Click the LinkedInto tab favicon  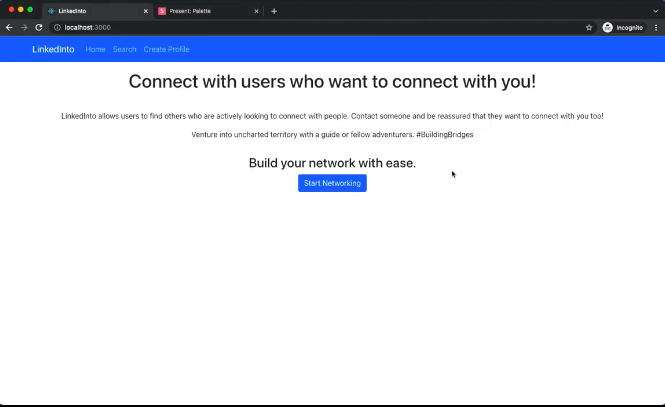(51, 11)
